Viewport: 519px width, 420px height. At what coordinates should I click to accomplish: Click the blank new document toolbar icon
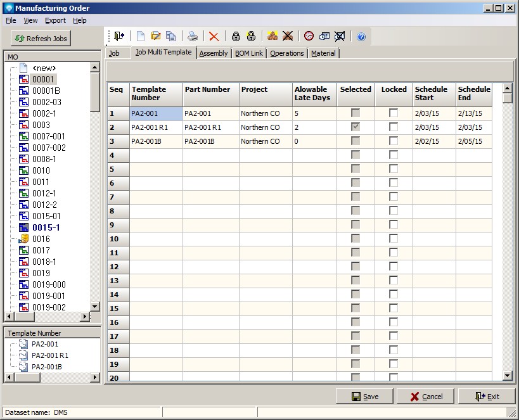(x=141, y=37)
